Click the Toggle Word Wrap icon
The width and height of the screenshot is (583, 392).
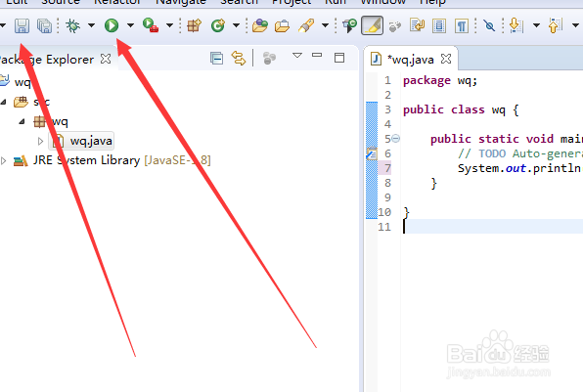[x=417, y=25]
